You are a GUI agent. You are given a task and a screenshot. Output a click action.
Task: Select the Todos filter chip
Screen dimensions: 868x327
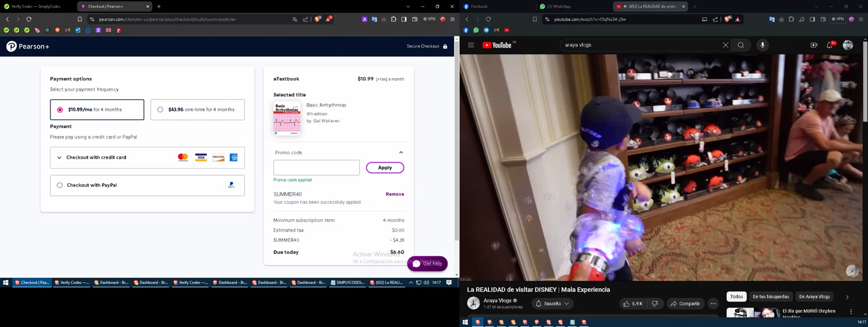click(736, 297)
